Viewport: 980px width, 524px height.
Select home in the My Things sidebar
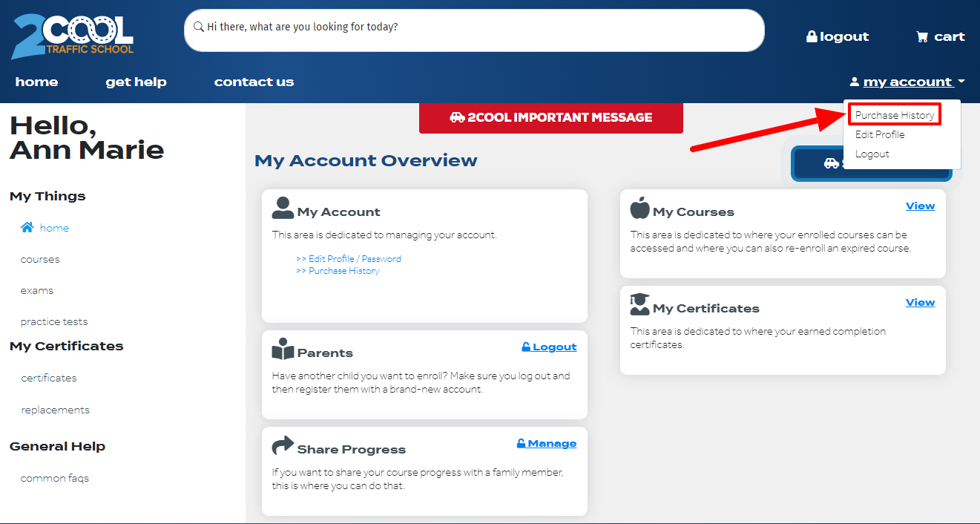54,228
